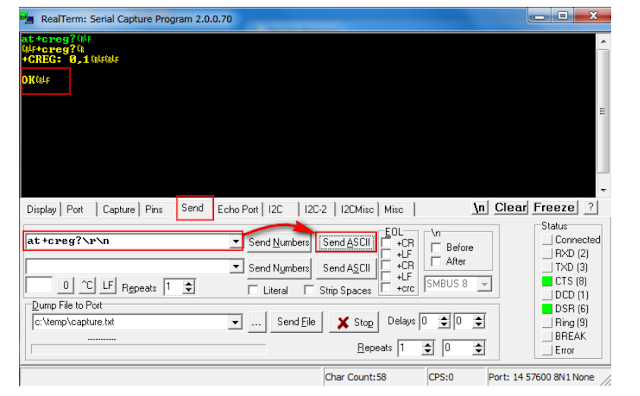640x396 pixels.
Task: Click the Port: 14 57600 8N1 None status text
Action: (x=541, y=377)
